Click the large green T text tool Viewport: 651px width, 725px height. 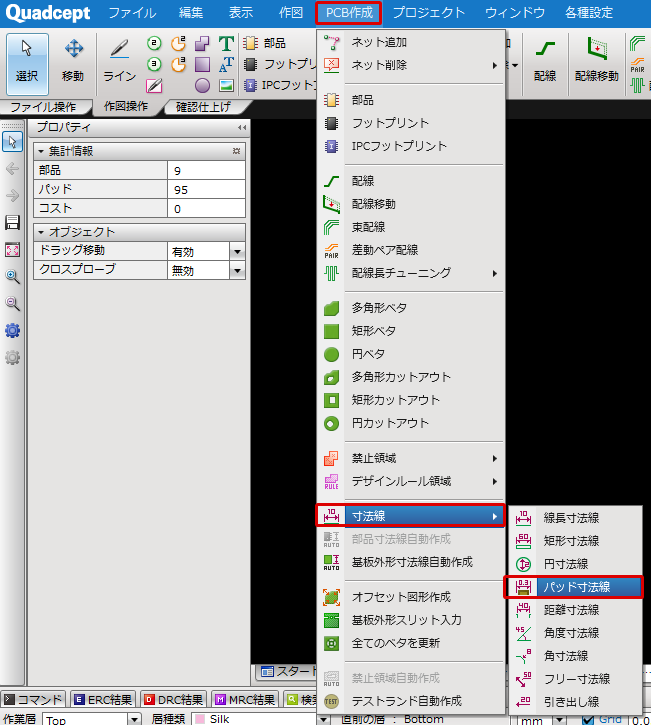[226, 43]
